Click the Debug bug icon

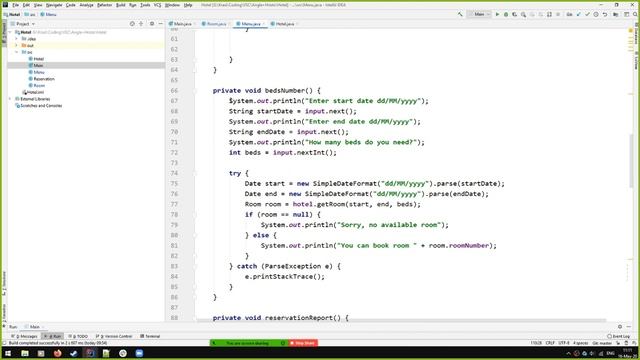point(506,14)
